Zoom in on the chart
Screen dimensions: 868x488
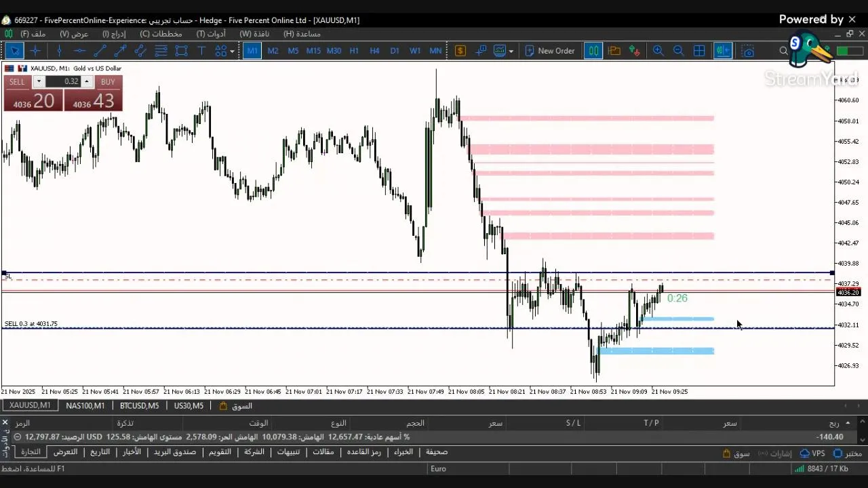[x=658, y=51]
